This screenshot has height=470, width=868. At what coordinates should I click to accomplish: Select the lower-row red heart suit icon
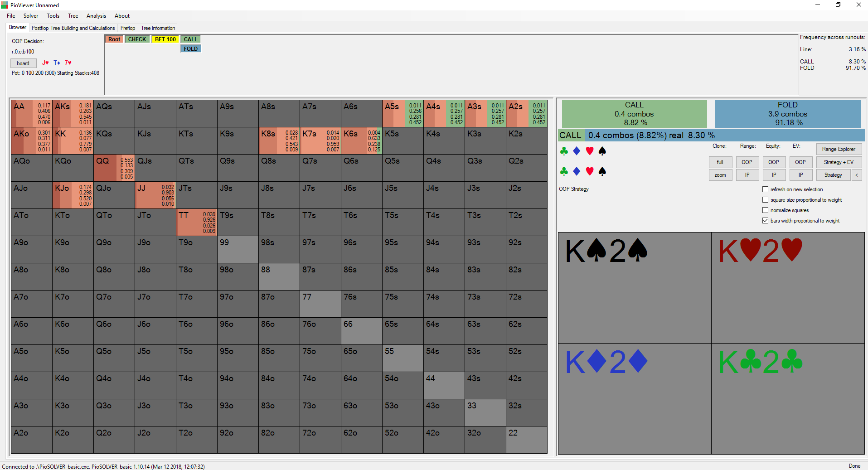tap(590, 171)
